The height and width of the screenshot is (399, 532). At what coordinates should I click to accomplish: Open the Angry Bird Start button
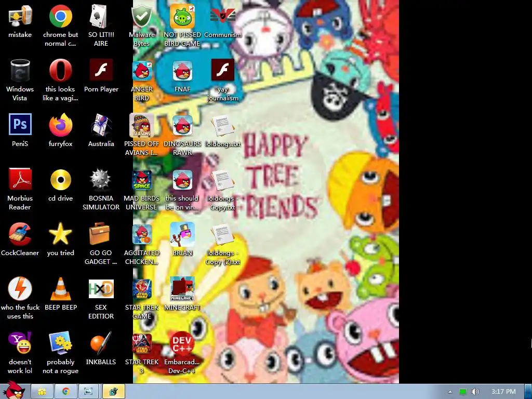[x=14, y=390]
